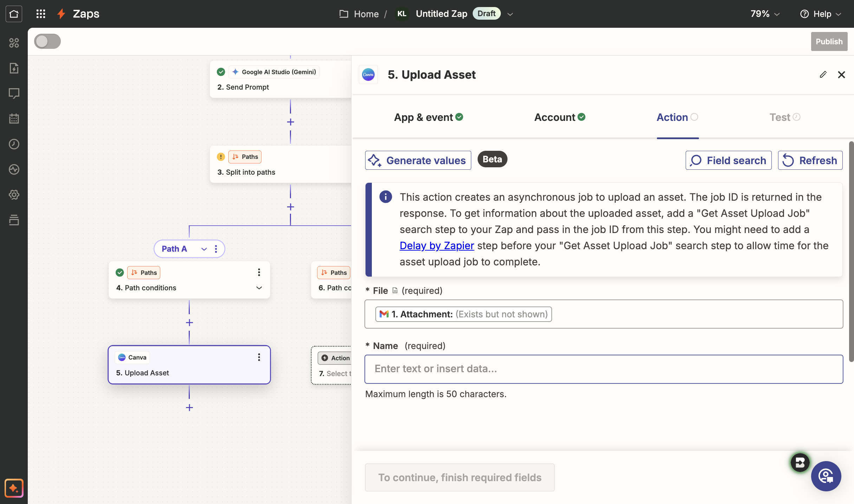Viewport: 854px width, 504px height.
Task: Click the panel vertical scrollbar
Action: pyautogui.click(x=851, y=251)
